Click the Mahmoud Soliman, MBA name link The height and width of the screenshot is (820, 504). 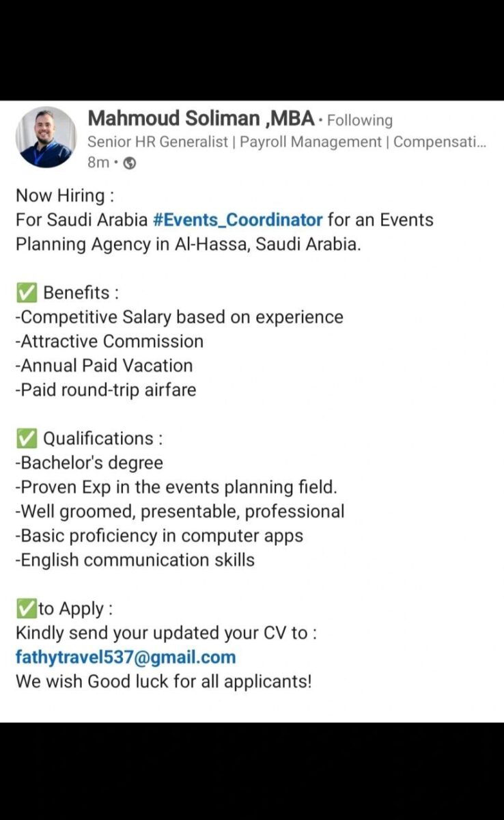point(201,119)
